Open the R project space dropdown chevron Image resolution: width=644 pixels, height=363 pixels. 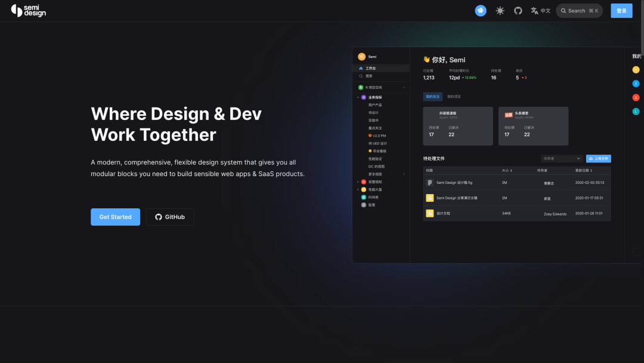point(404,88)
